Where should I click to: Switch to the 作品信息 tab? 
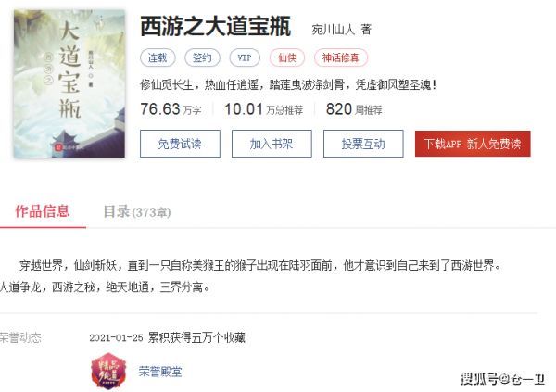43,211
